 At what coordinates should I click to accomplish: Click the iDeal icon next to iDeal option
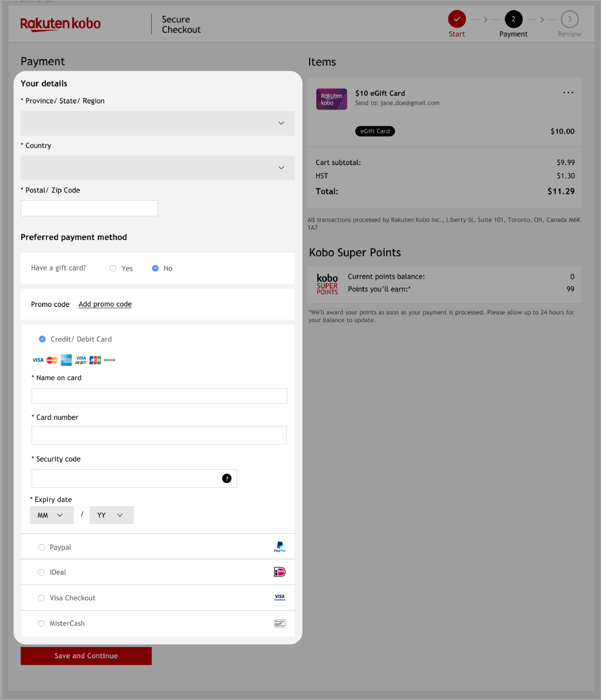(279, 571)
